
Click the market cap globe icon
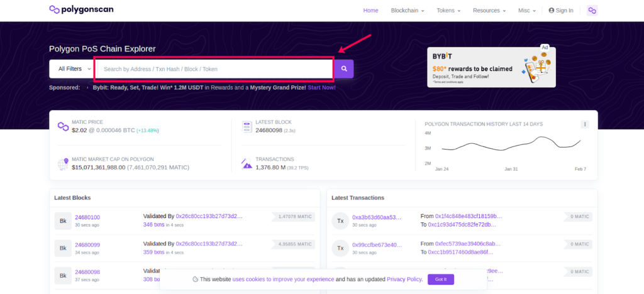point(63,164)
